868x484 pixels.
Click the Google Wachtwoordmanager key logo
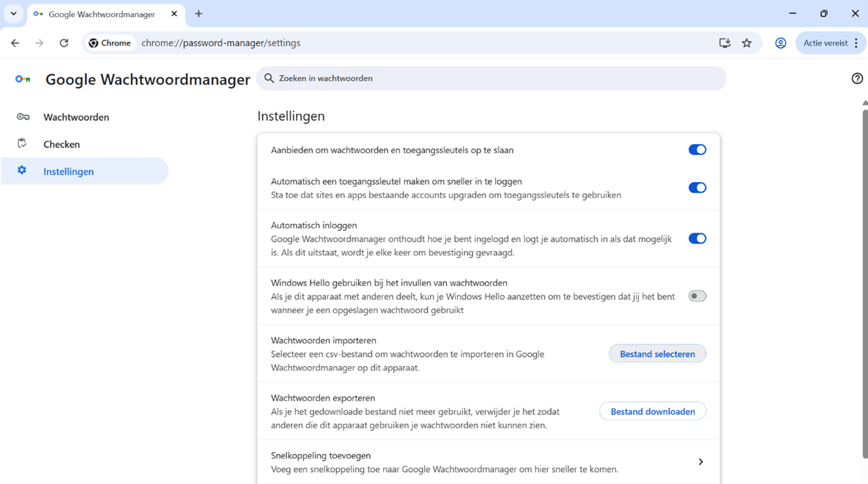coord(23,79)
